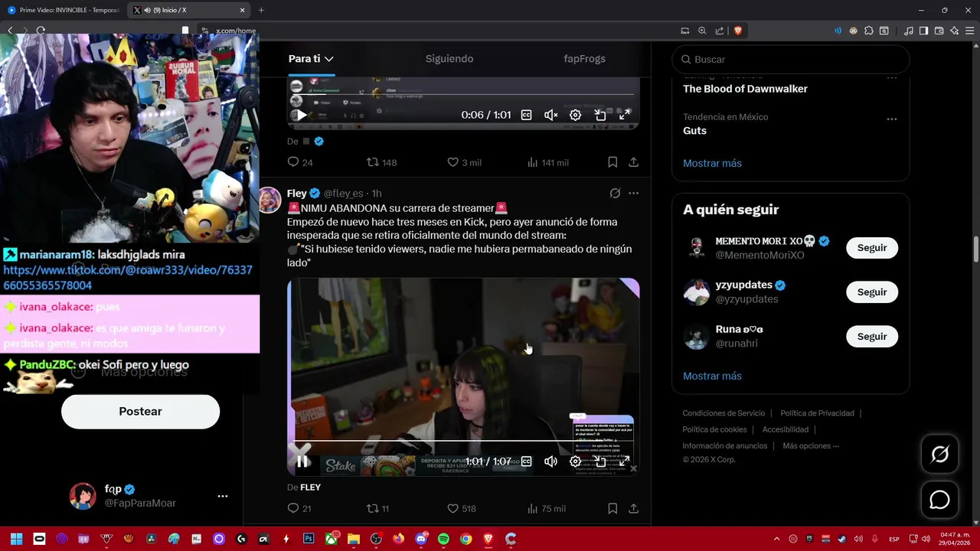Switch to the Prime Video INVINCIBLE tab
Viewport: 980px width, 551px height.
63,10
